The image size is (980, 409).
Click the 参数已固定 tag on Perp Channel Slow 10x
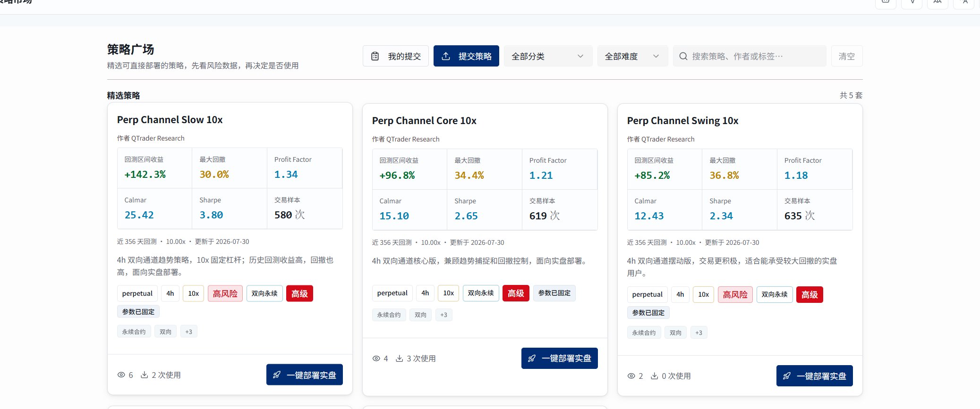(138, 312)
